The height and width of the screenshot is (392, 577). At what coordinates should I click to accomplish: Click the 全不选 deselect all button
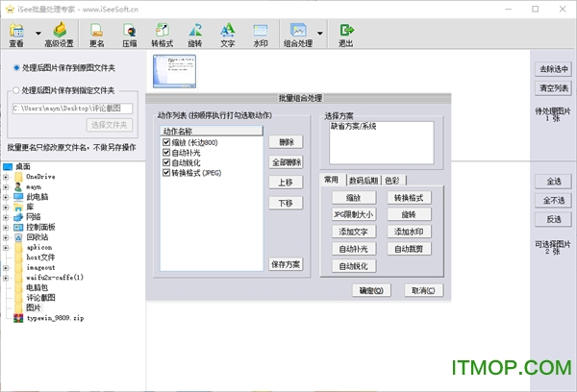click(x=554, y=201)
